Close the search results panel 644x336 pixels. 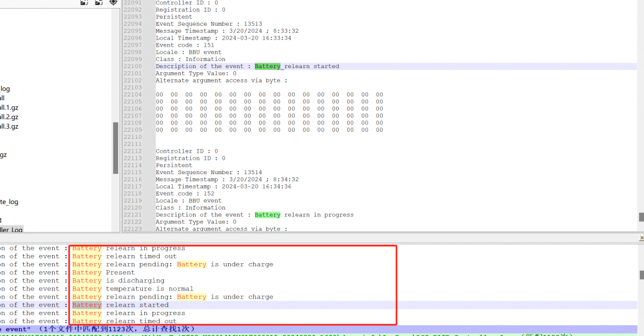(x=641, y=238)
